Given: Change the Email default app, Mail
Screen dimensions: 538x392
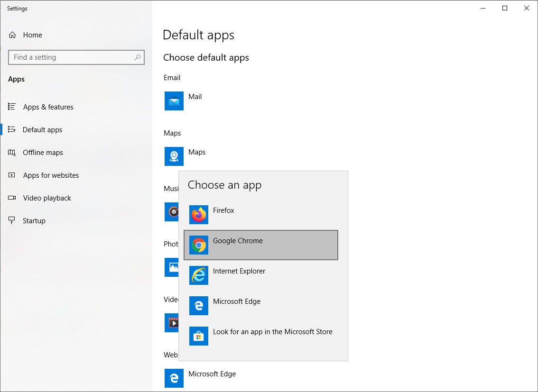Looking at the screenshot, I should pyautogui.click(x=183, y=101).
